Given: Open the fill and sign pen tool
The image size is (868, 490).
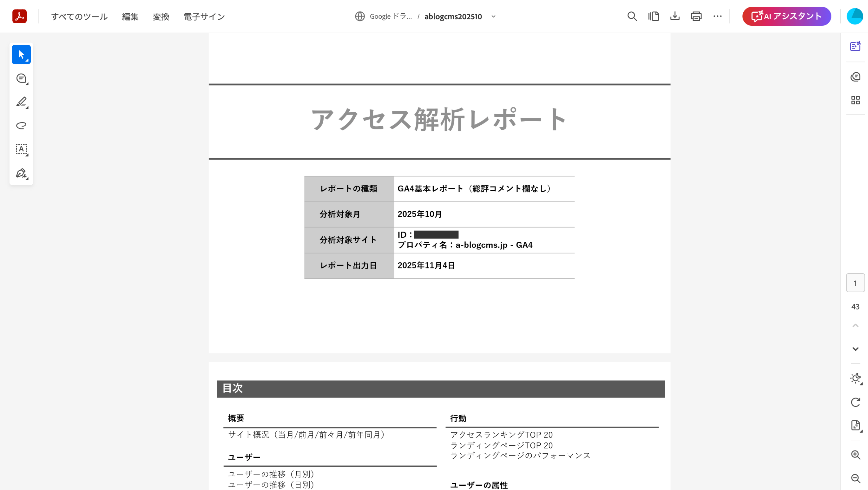Looking at the screenshot, I should coord(21,173).
